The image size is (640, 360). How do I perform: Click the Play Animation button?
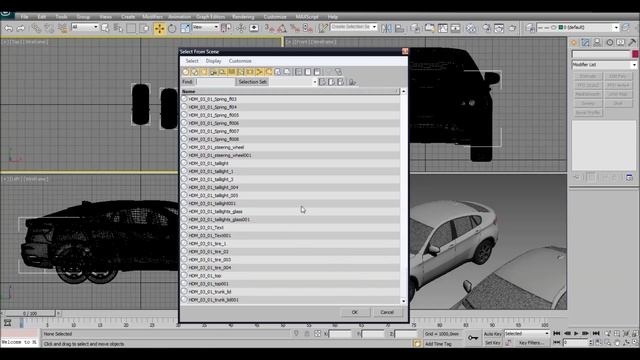click(576, 333)
